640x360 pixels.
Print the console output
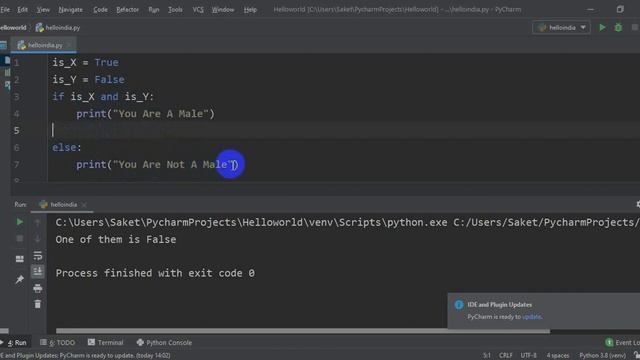(x=38, y=288)
